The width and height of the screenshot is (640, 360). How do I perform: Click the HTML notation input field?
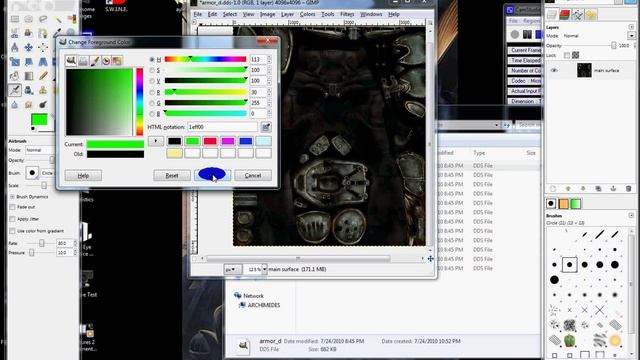[x=222, y=127]
